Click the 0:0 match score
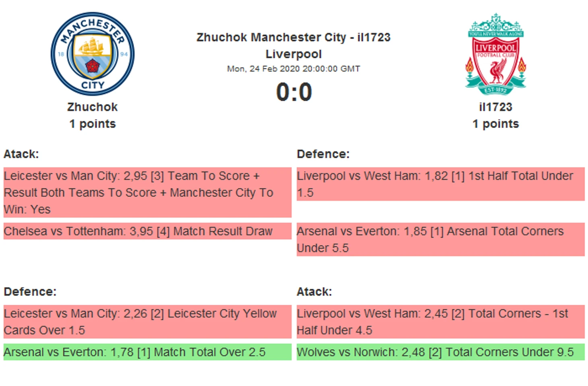This screenshot has height=386, width=588. [294, 92]
